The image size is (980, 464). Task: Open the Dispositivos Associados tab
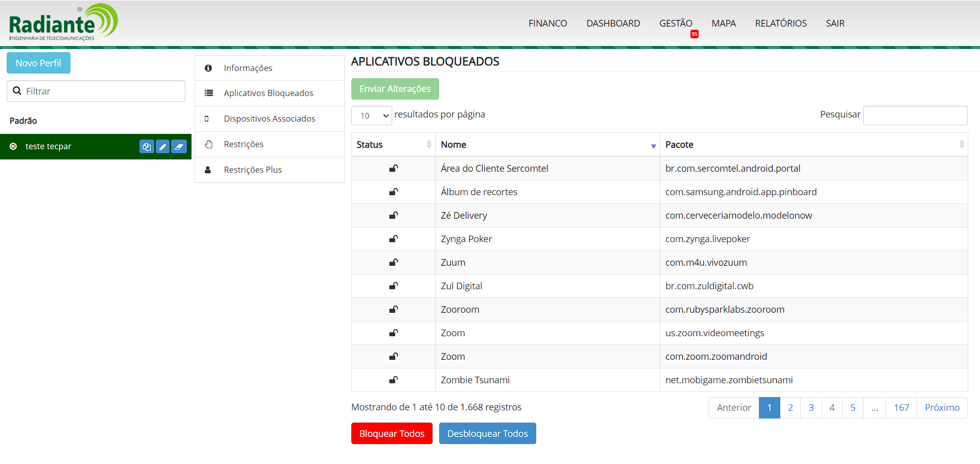pos(269,119)
